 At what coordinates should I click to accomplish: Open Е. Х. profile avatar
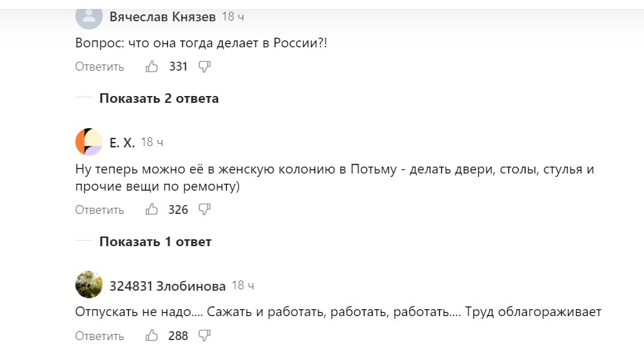(x=89, y=142)
